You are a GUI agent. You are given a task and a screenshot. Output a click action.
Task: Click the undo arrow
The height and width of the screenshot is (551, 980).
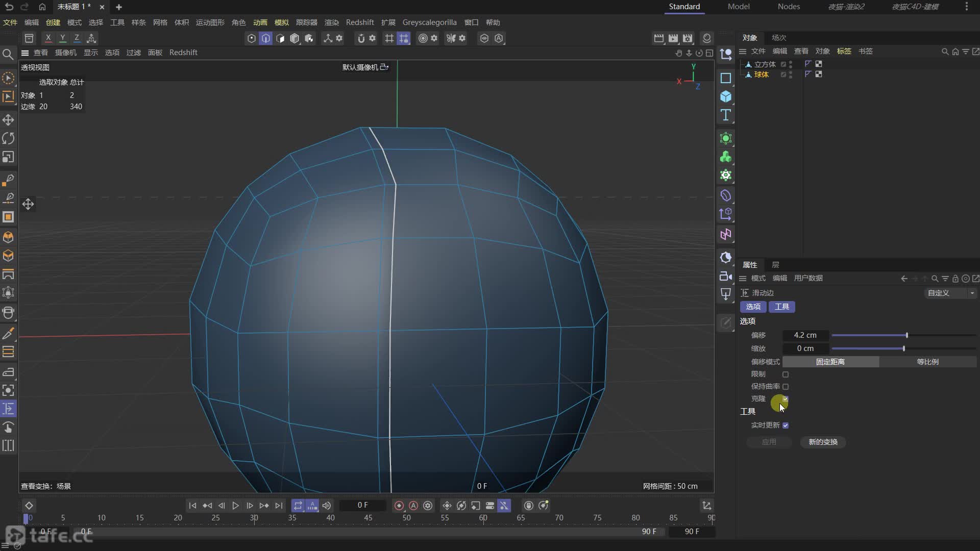click(x=9, y=7)
